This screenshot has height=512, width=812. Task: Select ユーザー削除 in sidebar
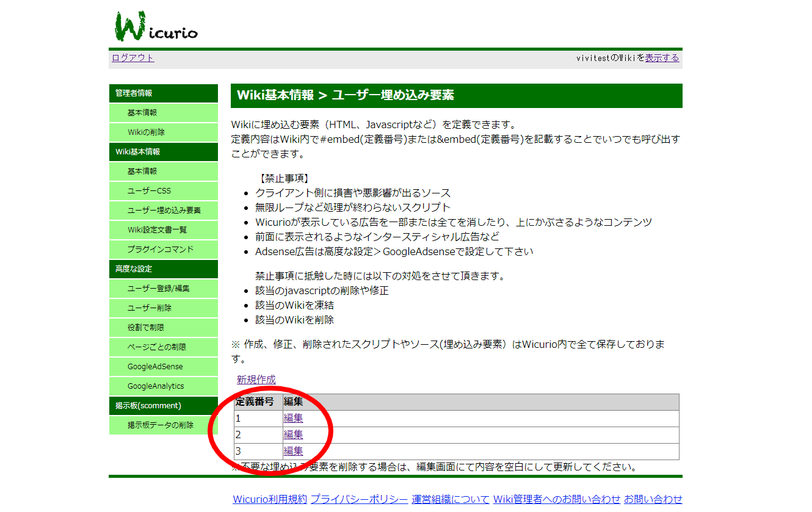(x=150, y=308)
